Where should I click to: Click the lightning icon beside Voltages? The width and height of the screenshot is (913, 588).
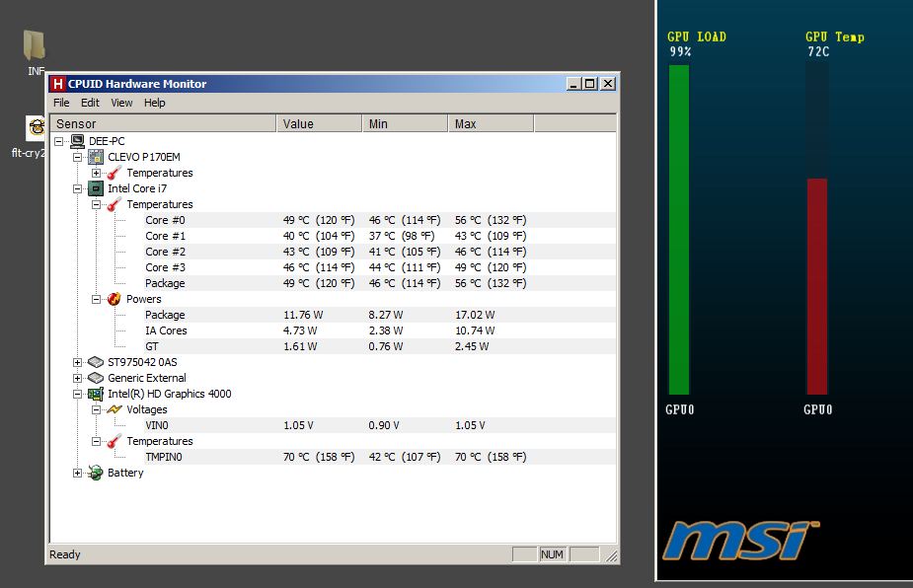tap(114, 409)
